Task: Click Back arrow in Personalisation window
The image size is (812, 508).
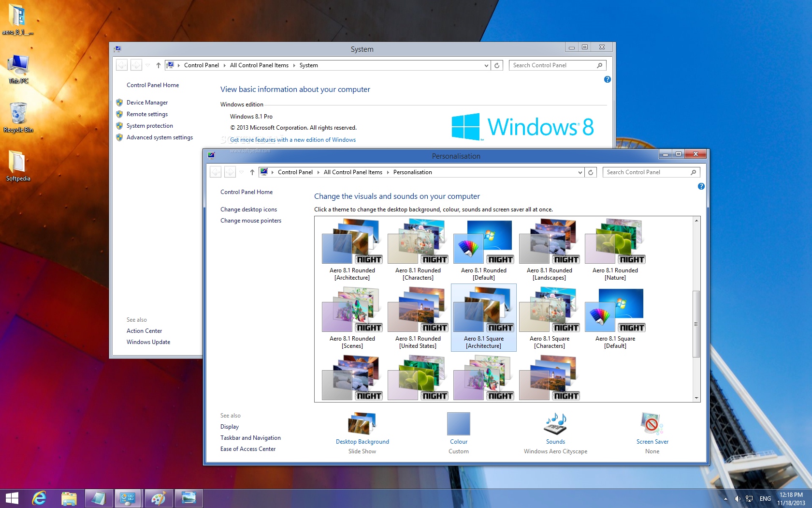Action: coord(216,172)
